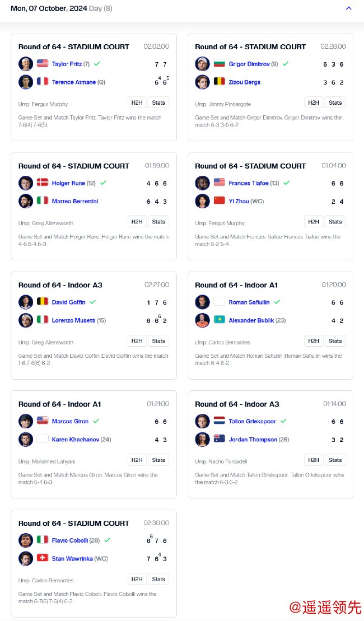The height and width of the screenshot is (621, 364).
Task: Click the China flag next to Yi Zhou
Action: [x=220, y=201]
